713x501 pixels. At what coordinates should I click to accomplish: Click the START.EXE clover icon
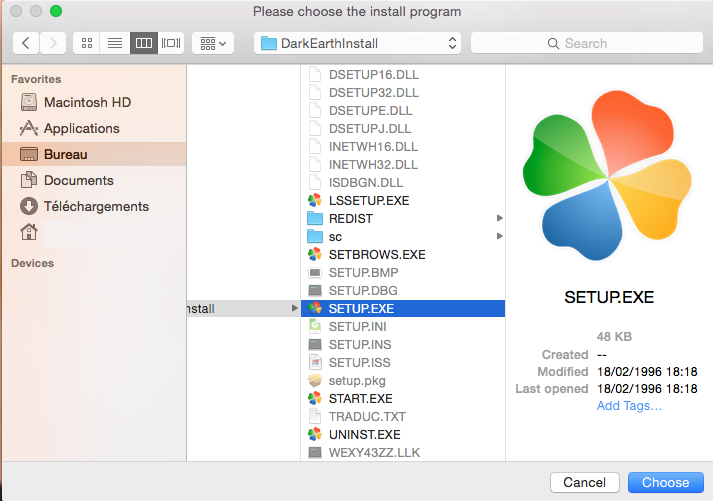click(x=315, y=398)
